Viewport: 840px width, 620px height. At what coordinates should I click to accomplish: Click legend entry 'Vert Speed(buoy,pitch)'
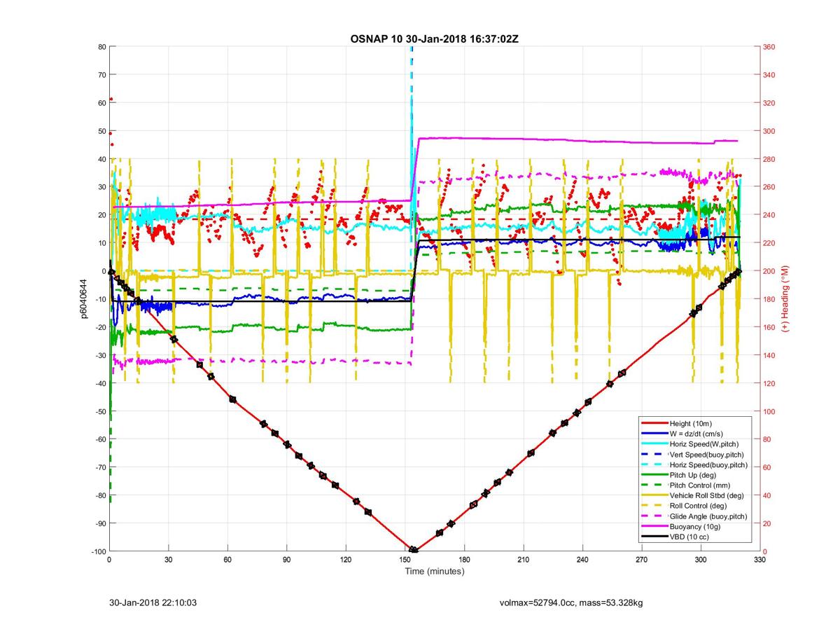click(x=706, y=455)
